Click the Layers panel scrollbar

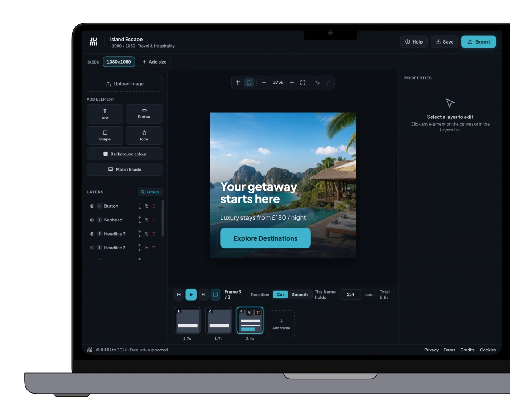click(x=163, y=218)
